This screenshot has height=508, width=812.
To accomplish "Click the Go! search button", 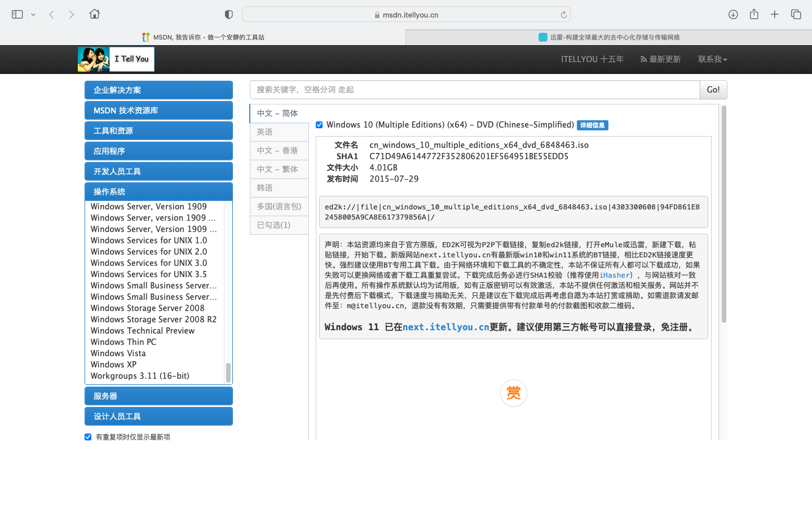I will coord(713,90).
